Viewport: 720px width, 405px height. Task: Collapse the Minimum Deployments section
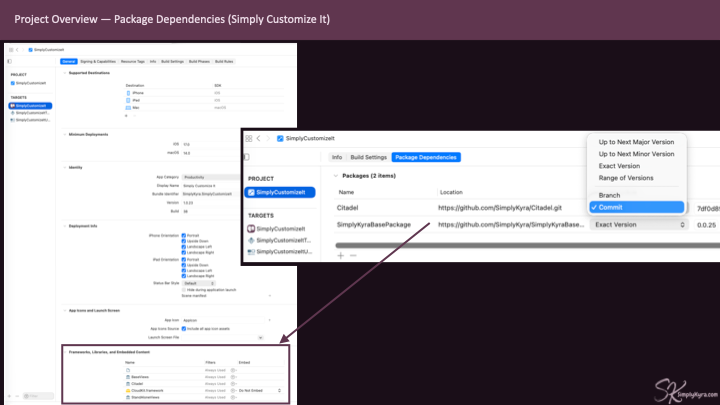(65, 135)
